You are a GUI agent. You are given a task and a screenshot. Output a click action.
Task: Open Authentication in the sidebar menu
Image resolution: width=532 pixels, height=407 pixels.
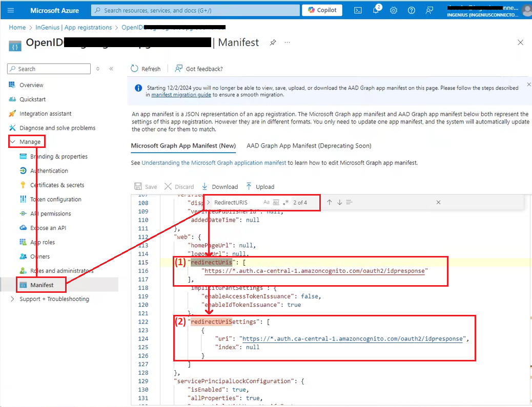[x=49, y=171]
